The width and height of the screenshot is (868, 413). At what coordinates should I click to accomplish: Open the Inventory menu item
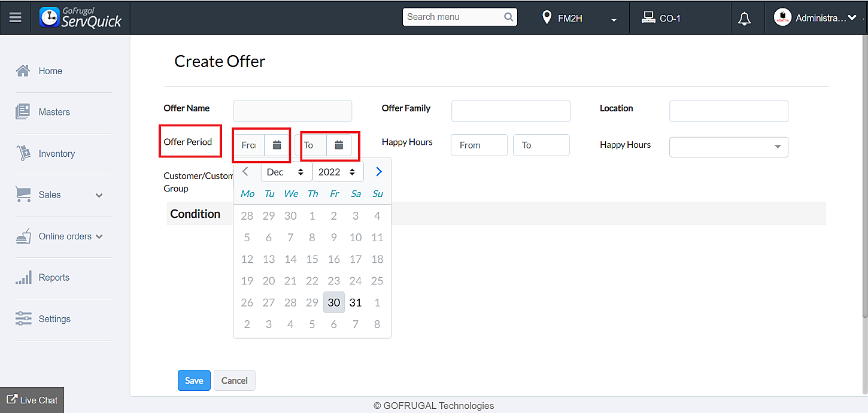click(56, 154)
